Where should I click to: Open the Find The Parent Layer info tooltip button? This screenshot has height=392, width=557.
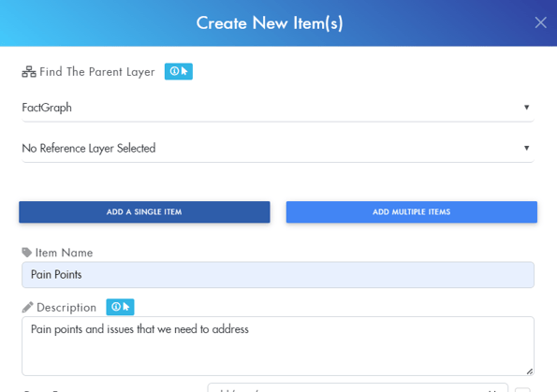178,71
